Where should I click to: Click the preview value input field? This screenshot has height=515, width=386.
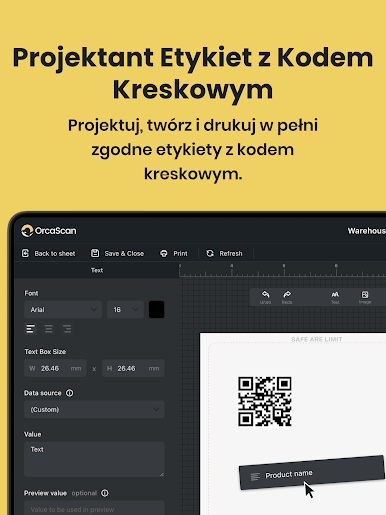click(94, 508)
